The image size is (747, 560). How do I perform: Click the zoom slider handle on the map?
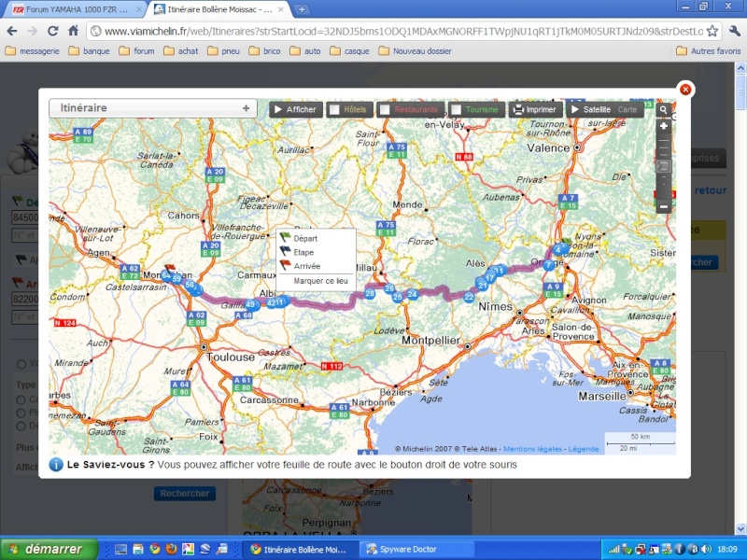663,166
